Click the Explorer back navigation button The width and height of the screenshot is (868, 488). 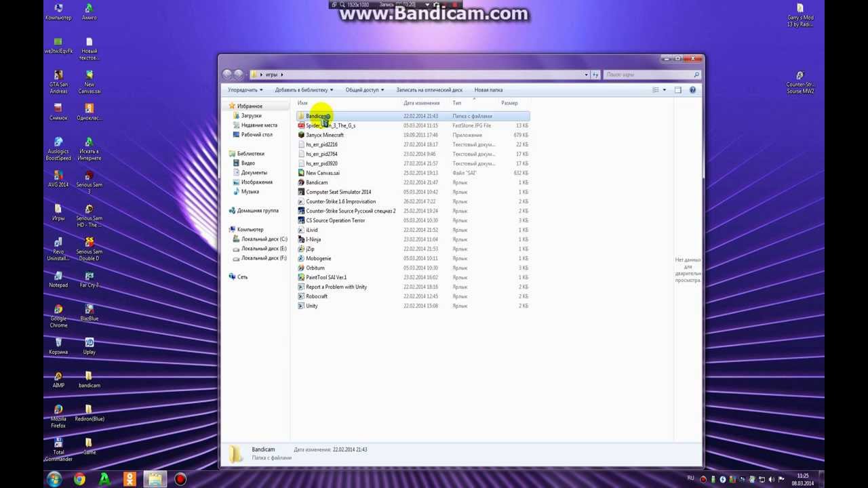pos(228,75)
